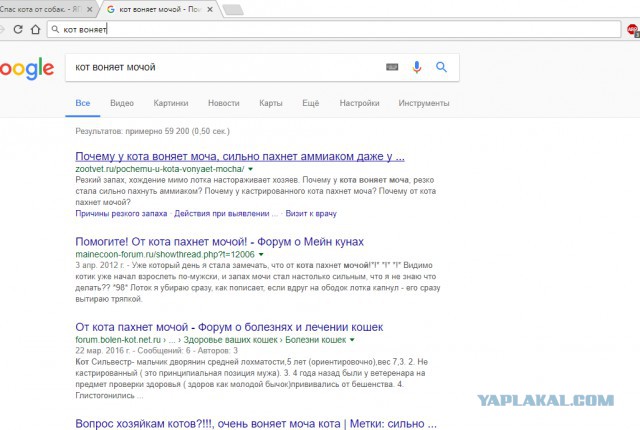Image resolution: width=640 pixels, height=430 pixels.
Task: Open result 'Почему у кота воняет моча'
Action: click(x=240, y=156)
